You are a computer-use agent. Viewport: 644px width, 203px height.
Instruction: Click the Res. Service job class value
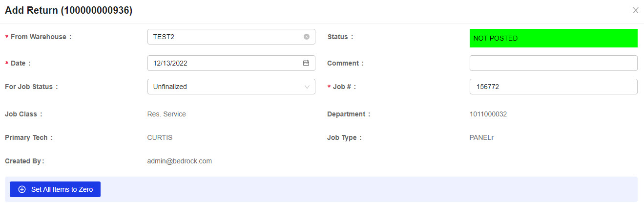click(166, 114)
